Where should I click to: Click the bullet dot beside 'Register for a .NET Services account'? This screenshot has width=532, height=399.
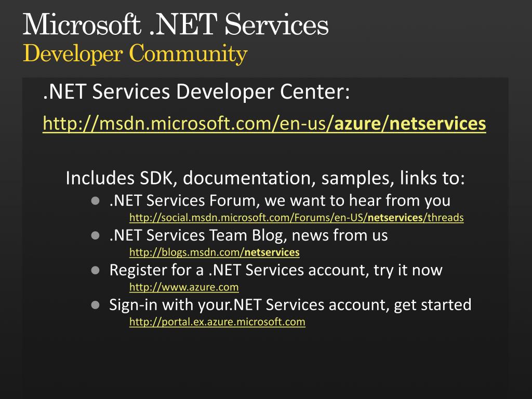pos(96,270)
